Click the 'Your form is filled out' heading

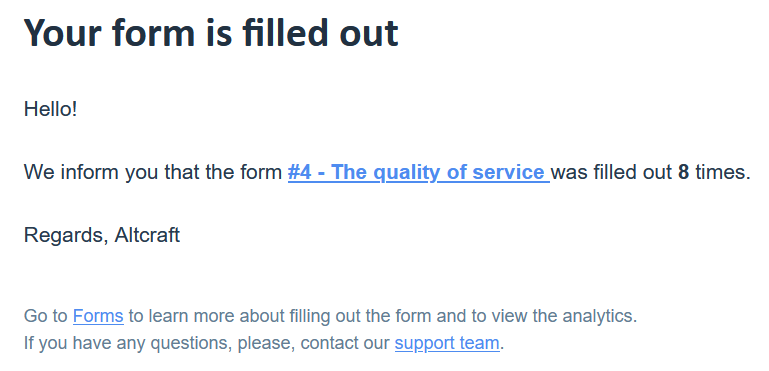coord(211,32)
